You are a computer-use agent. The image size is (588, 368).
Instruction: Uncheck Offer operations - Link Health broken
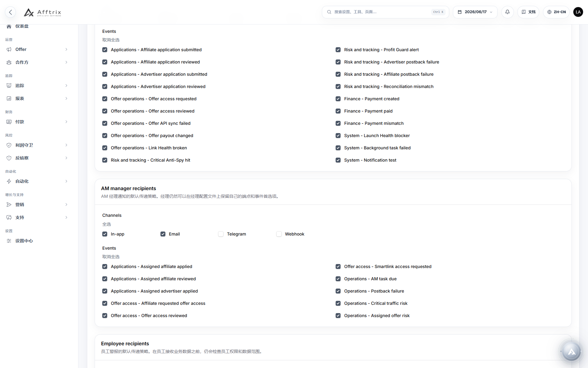[x=105, y=148]
